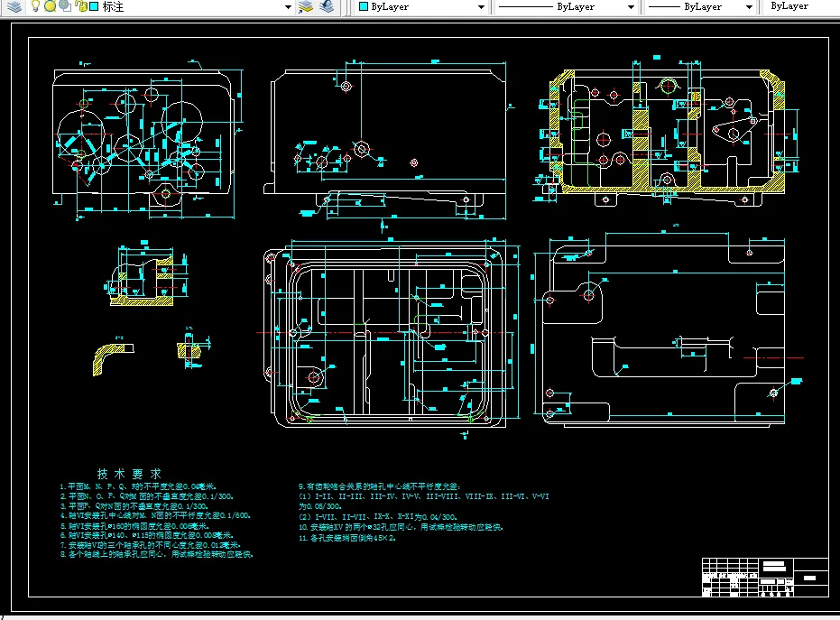Select the 标注 layer name field
This screenshot has width=840, height=620.
113,6
